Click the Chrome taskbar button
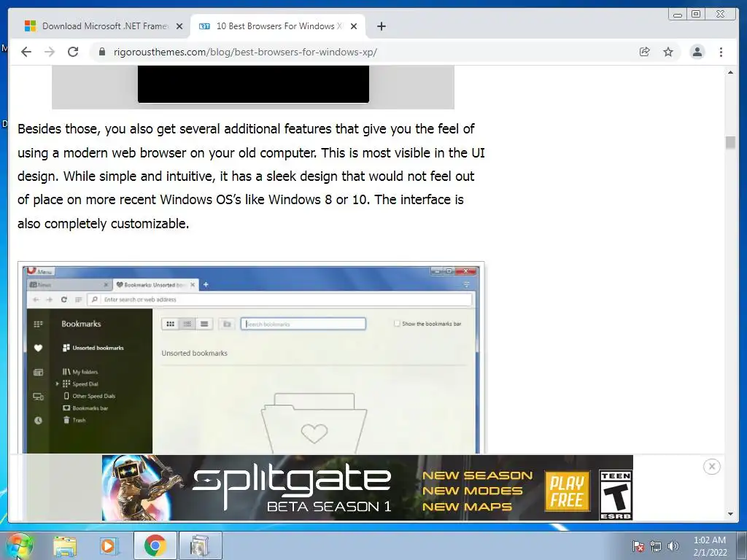 pos(155,545)
